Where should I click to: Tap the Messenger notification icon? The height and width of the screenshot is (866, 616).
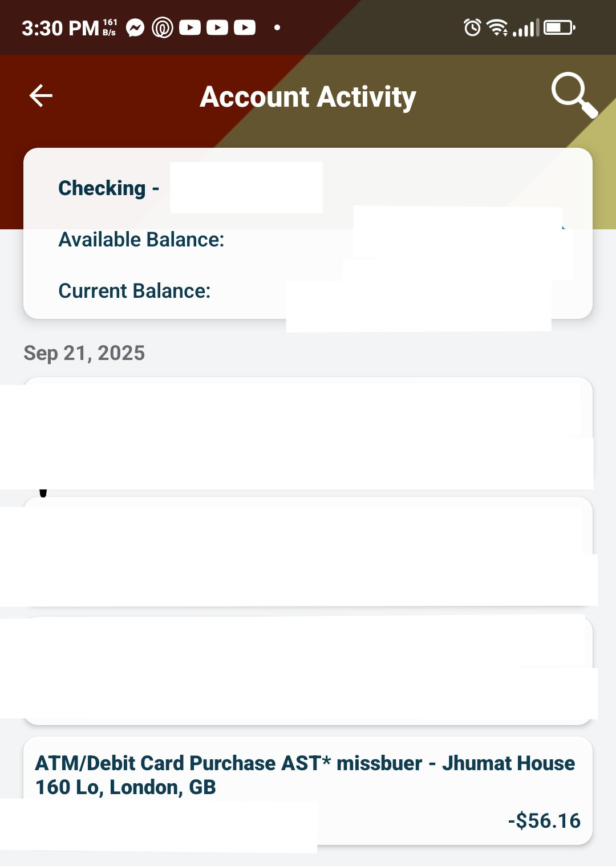[x=135, y=27]
